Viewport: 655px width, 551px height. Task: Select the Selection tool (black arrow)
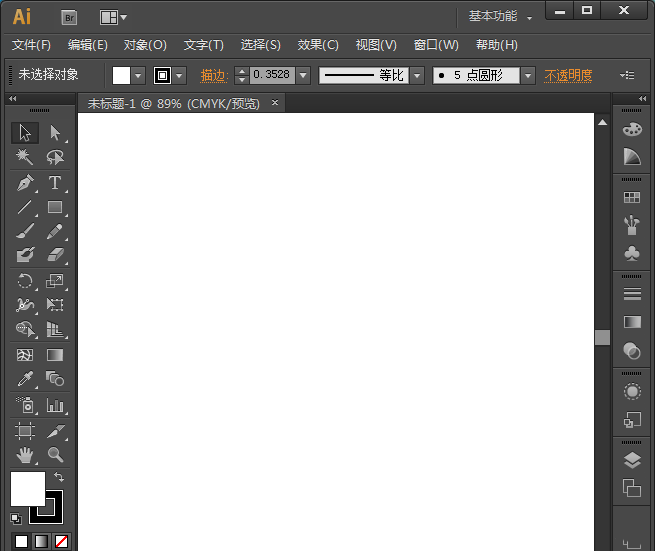point(25,133)
